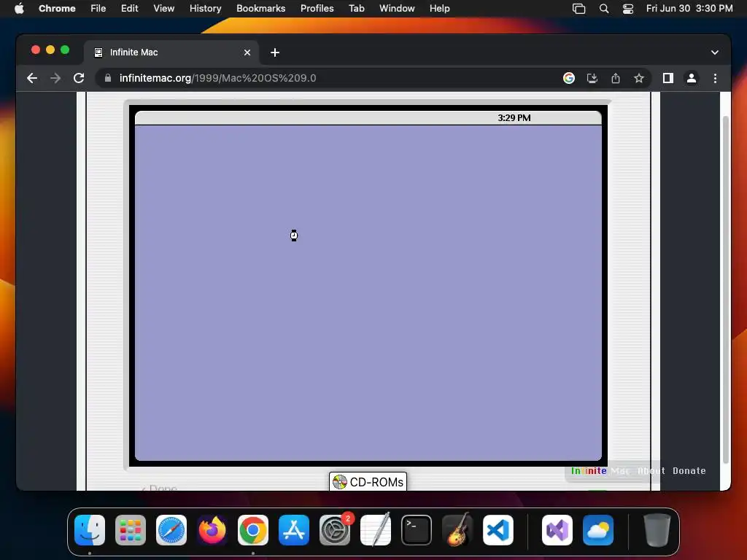Reload the Infinite Mac page
This screenshot has width=747, height=560.
pos(79,78)
